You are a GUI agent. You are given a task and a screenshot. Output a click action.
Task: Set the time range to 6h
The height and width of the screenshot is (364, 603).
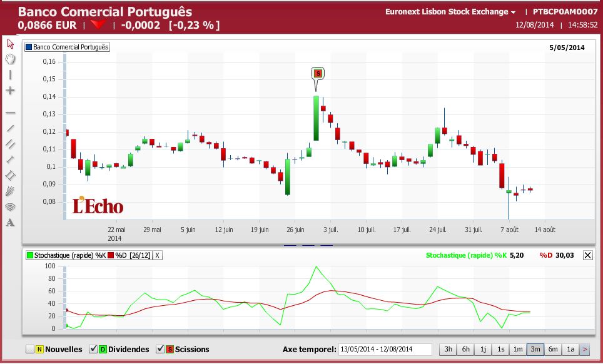pos(466,350)
